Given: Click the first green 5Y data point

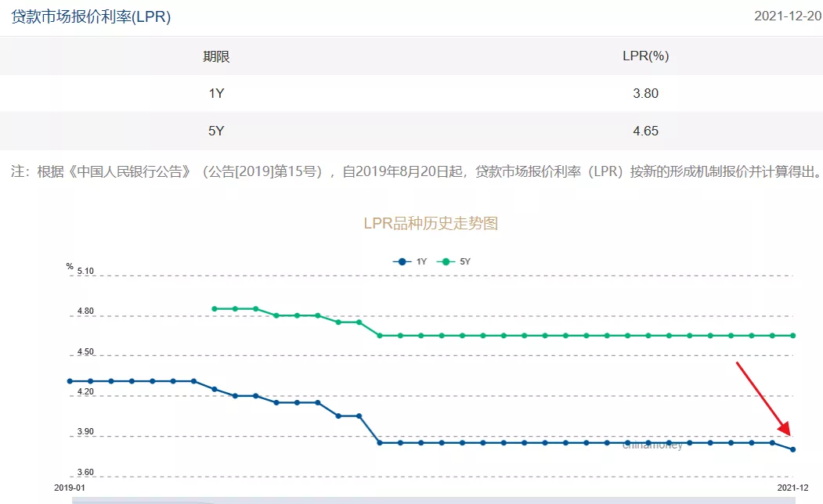Looking at the screenshot, I should tap(214, 309).
